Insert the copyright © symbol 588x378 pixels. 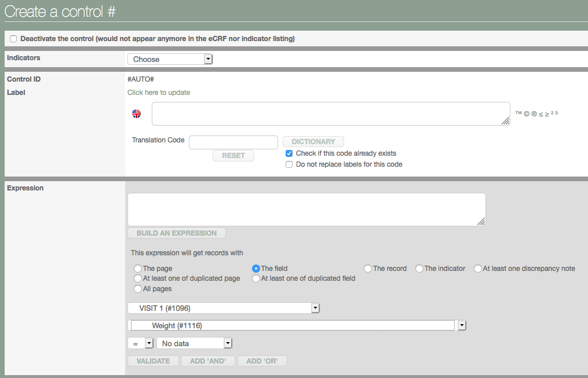(x=527, y=114)
